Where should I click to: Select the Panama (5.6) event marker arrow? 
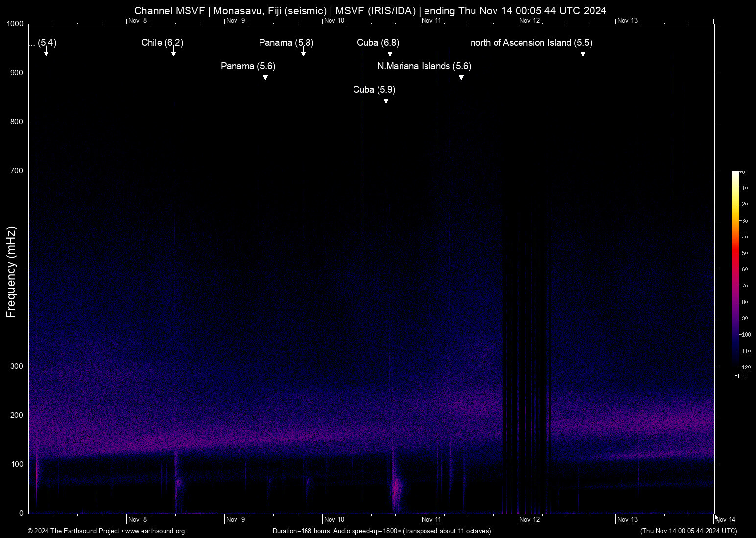click(266, 76)
